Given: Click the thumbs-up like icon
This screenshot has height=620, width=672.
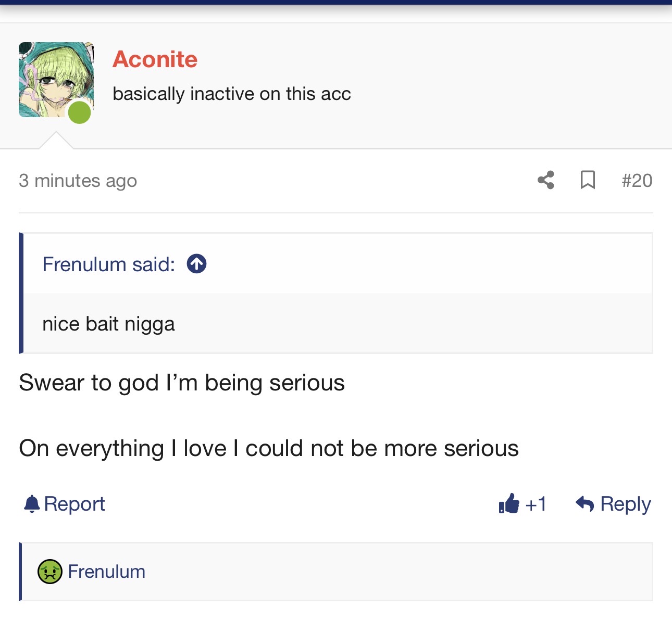Looking at the screenshot, I should (509, 503).
